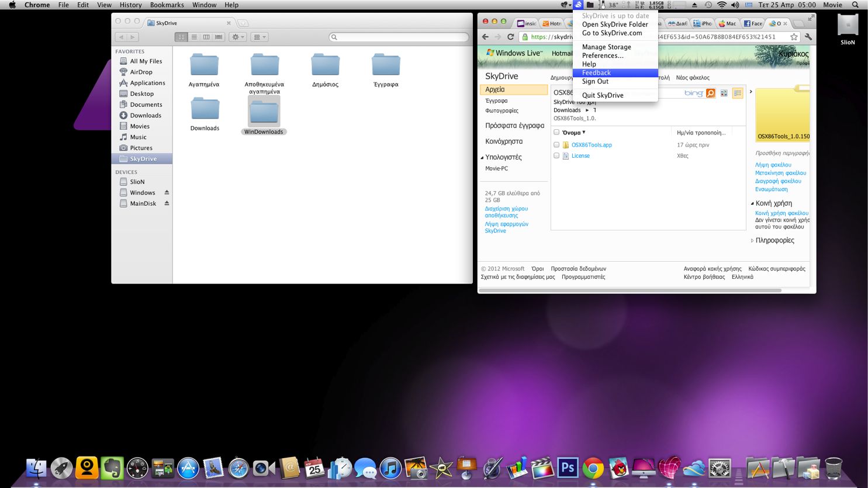This screenshot has width=868, height=488.
Task: Click the Λήψη φακέλου link
Action: (x=773, y=165)
